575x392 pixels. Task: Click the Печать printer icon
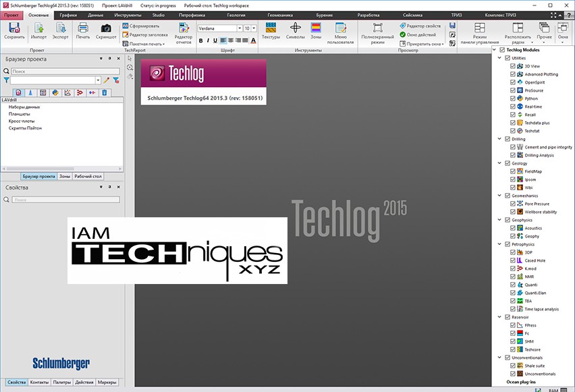83,28
